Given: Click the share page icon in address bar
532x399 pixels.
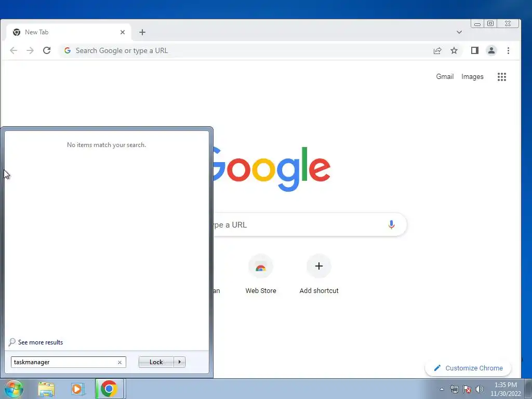Looking at the screenshot, I should pyautogui.click(x=437, y=50).
